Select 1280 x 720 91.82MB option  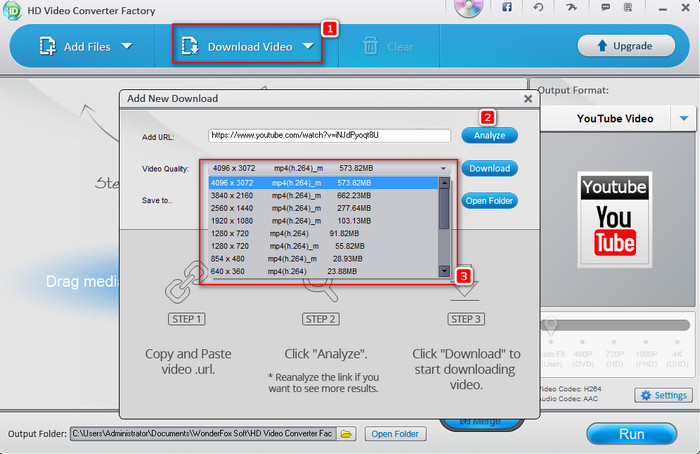[323, 233]
